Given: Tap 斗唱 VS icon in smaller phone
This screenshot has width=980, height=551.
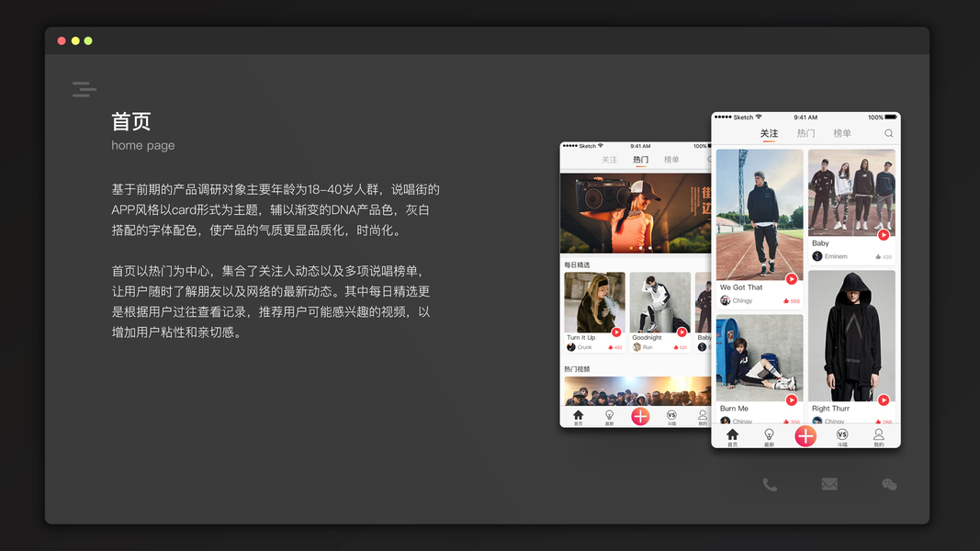Looking at the screenshot, I should 671,417.
